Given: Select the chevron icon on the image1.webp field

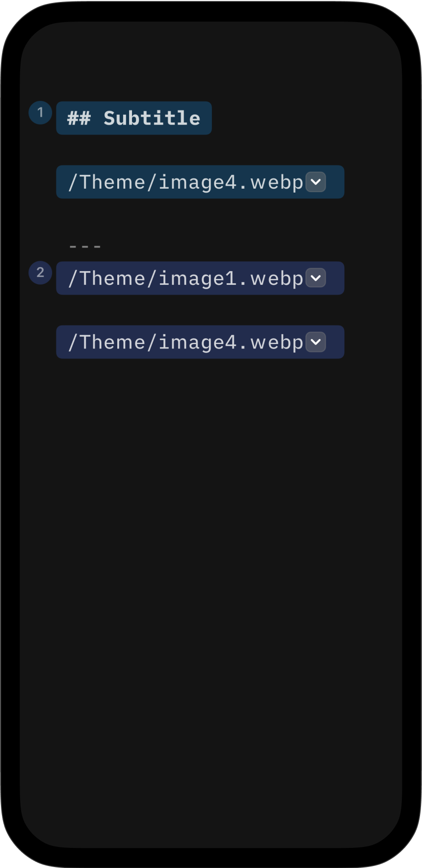Looking at the screenshot, I should (x=316, y=278).
